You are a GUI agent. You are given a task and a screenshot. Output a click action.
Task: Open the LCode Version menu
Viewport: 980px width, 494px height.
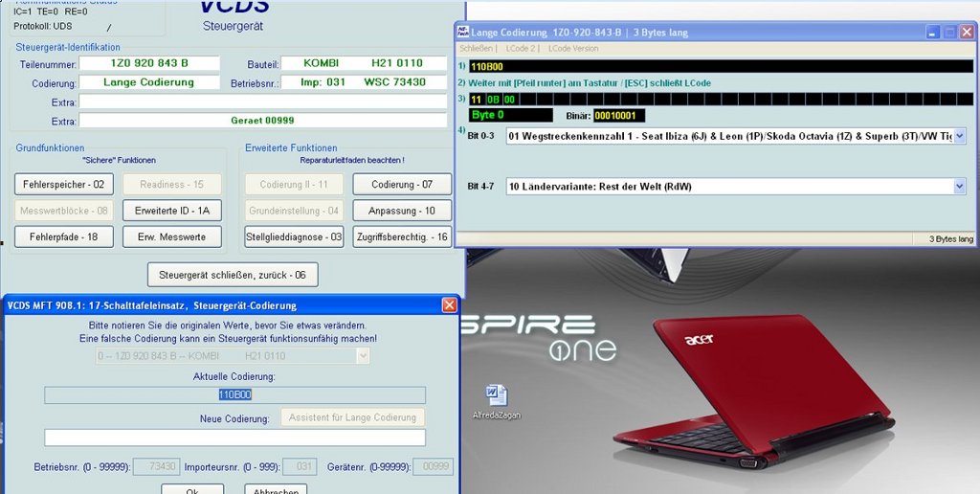573,48
